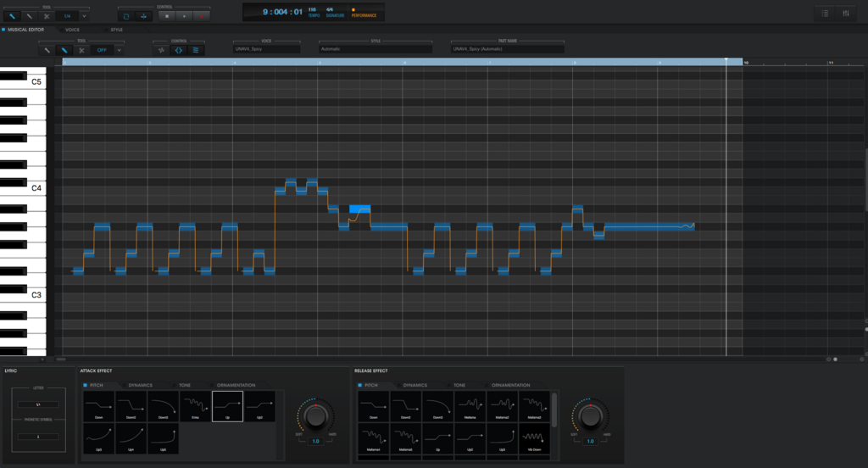Select the highlighted bright blue note
Screen dimensions: 868x468
[359, 209]
